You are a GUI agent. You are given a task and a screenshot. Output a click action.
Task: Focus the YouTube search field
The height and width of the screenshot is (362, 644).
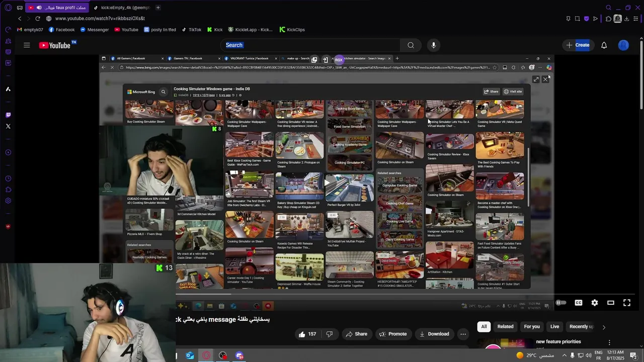click(310, 45)
